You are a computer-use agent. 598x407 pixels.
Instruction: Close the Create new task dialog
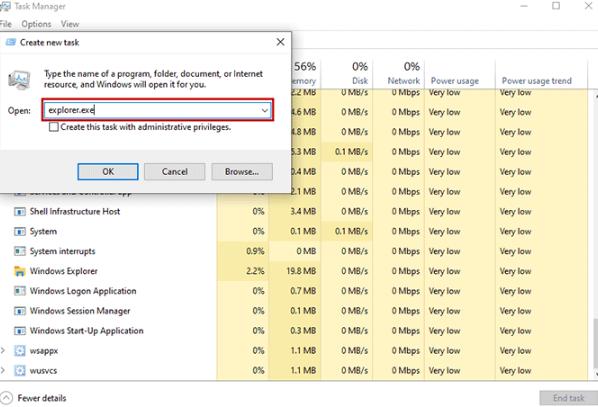click(280, 42)
